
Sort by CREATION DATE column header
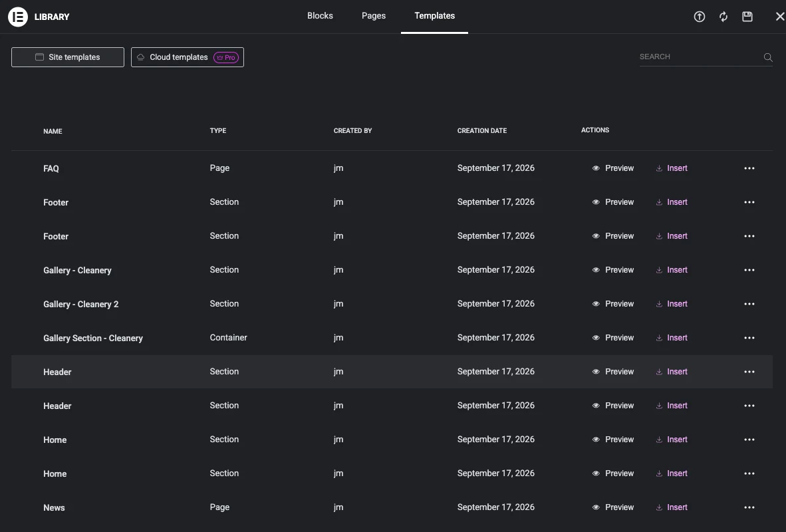point(481,131)
